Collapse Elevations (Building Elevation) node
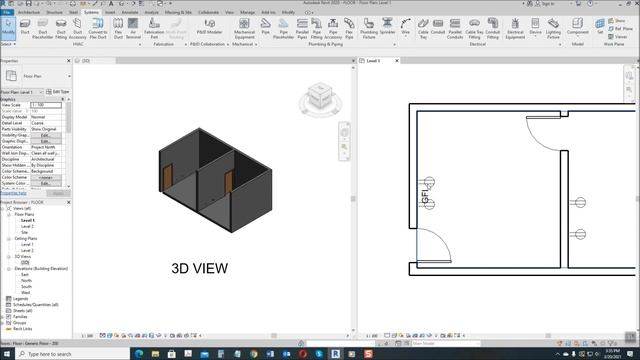 (x=9, y=269)
